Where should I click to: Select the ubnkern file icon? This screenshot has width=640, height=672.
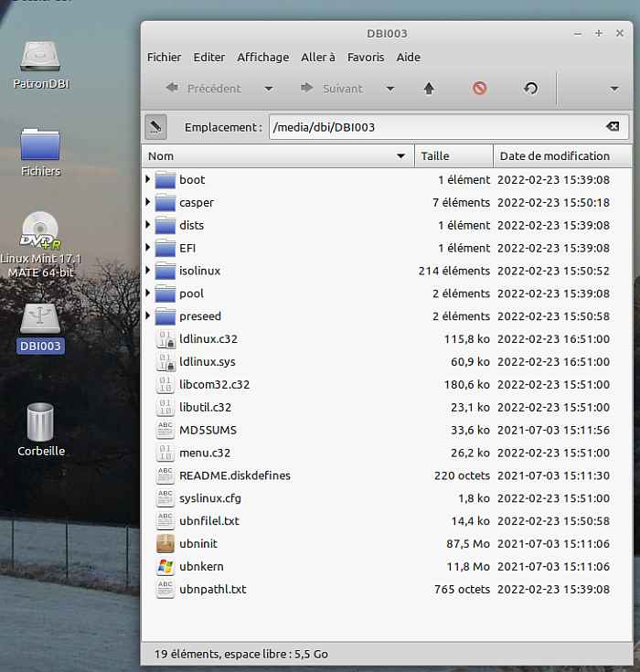[x=165, y=567]
